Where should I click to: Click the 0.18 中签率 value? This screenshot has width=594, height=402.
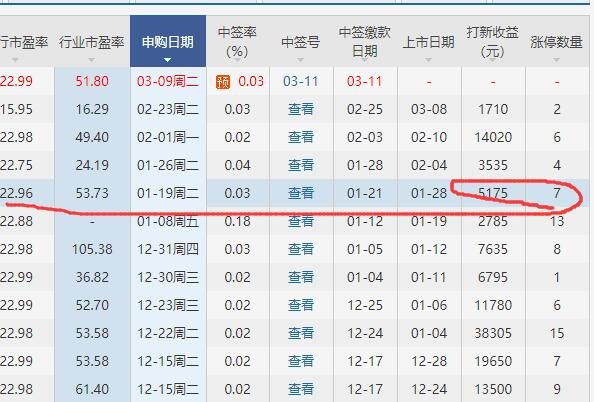click(237, 221)
